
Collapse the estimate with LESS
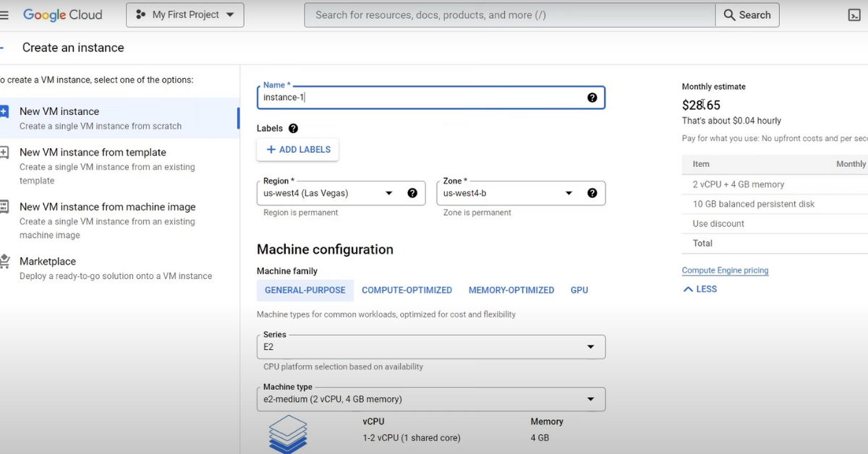[x=699, y=289]
